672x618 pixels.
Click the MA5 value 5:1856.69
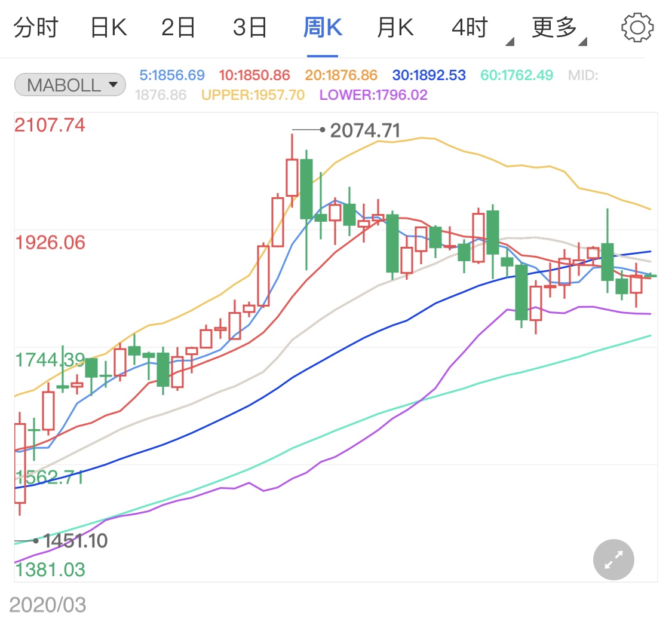point(172,75)
